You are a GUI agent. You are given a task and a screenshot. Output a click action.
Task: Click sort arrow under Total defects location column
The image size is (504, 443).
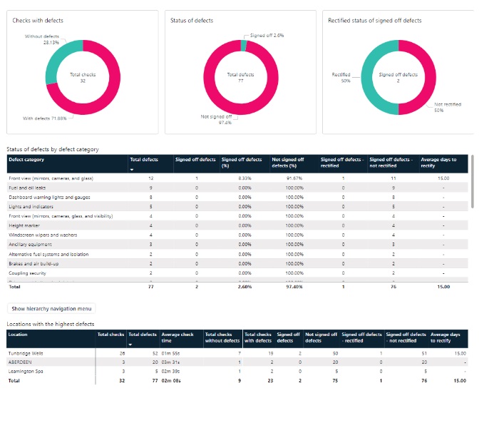coord(130,345)
